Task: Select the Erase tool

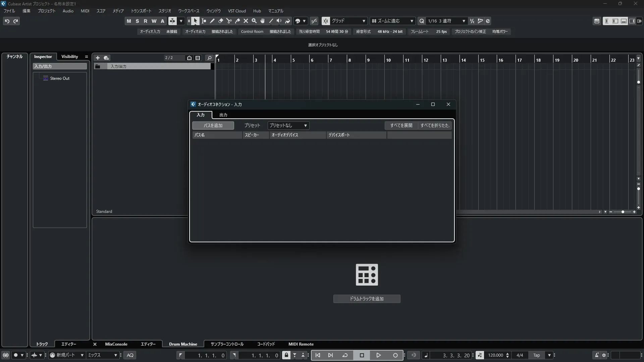Action: 221,21
